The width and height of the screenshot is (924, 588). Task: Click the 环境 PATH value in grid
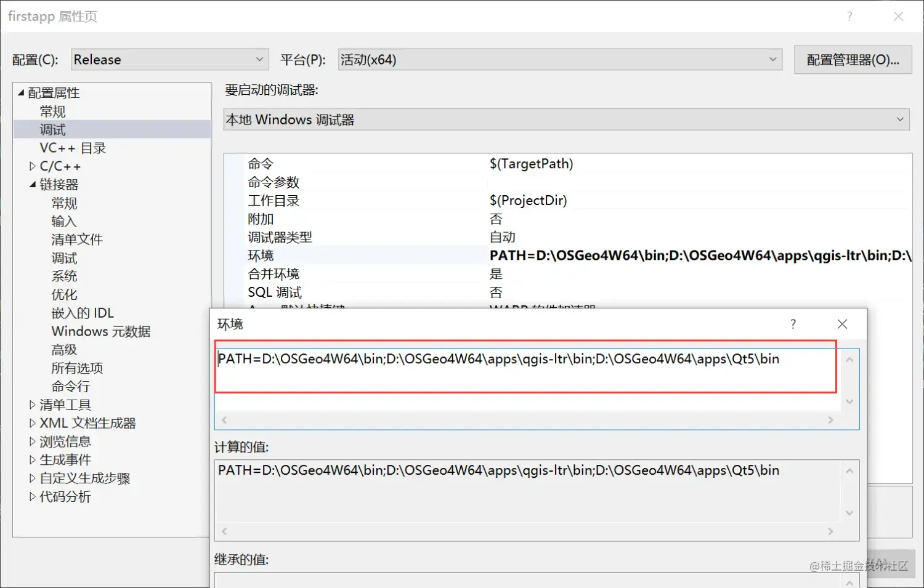click(700, 256)
